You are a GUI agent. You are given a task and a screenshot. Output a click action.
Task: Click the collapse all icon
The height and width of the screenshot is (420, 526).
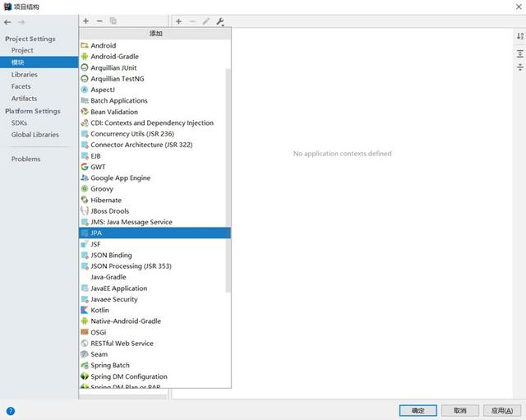pos(519,67)
